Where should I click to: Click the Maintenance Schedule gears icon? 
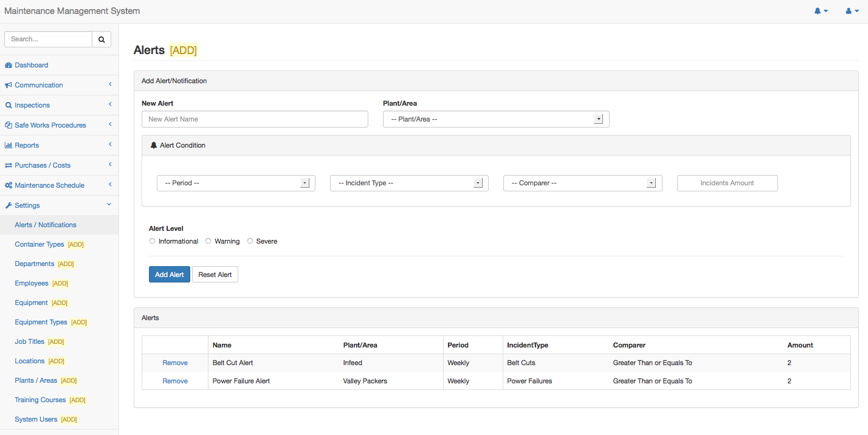(9, 185)
